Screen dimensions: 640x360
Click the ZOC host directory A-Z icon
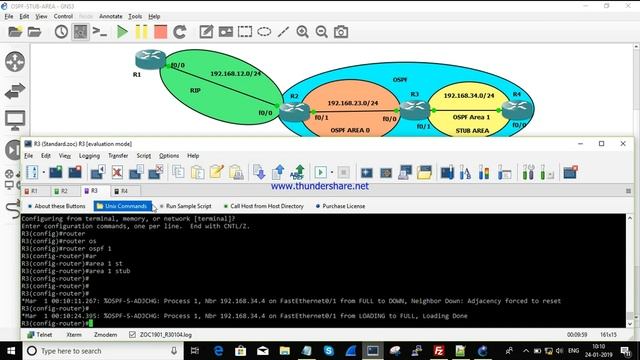[32, 172]
